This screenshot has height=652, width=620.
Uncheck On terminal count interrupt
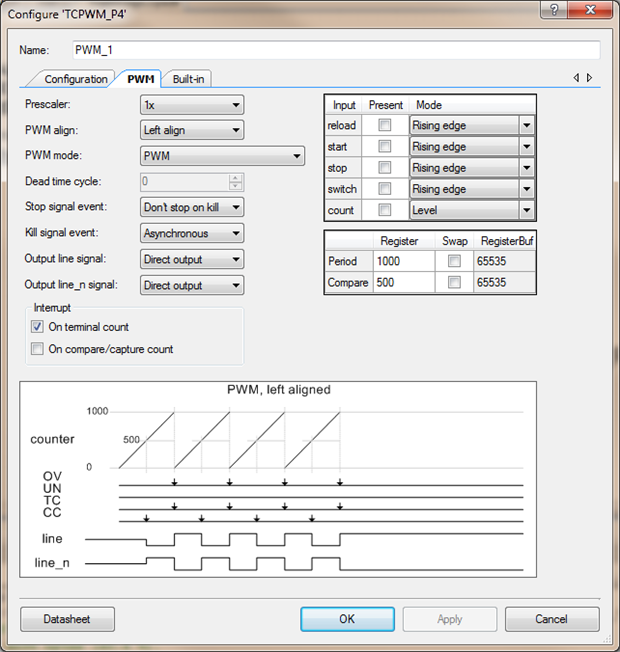tap(38, 327)
